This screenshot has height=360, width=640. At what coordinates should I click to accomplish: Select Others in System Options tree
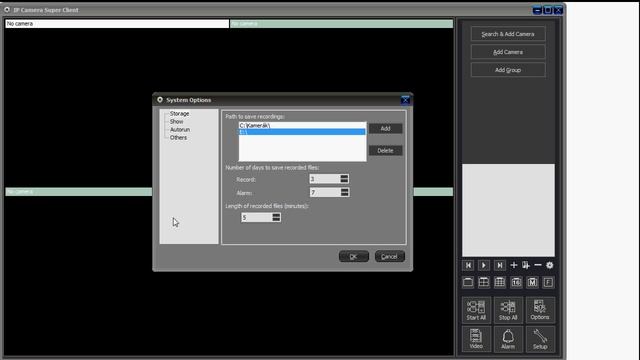(x=178, y=138)
